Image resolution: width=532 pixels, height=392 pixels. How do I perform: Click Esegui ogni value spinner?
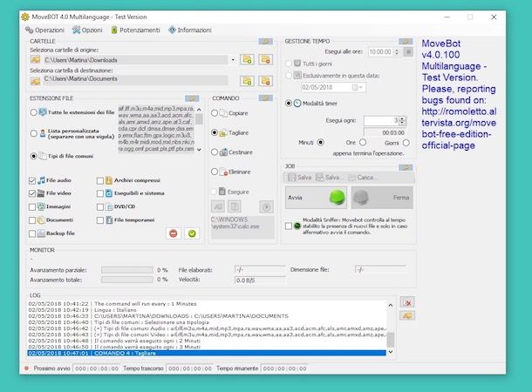(x=402, y=120)
